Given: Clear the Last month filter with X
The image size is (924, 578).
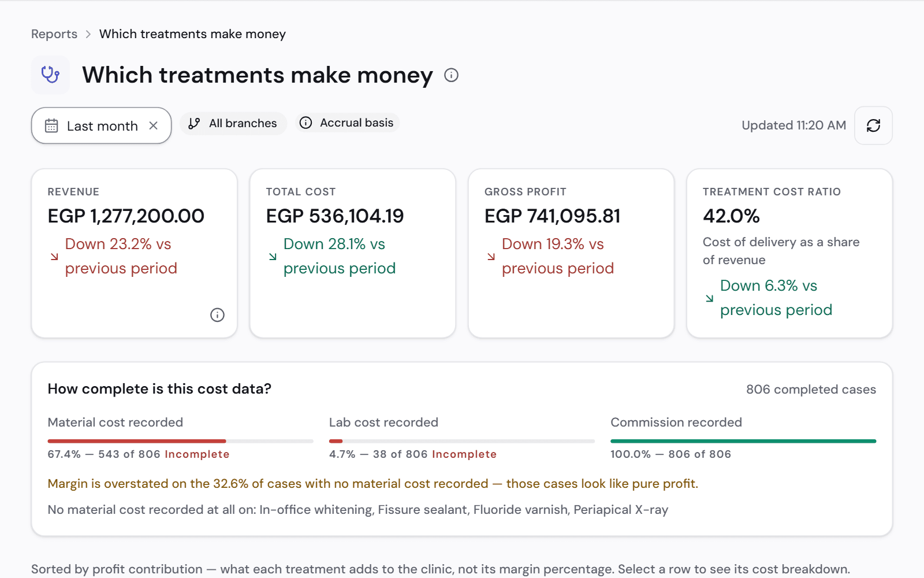Looking at the screenshot, I should [154, 125].
